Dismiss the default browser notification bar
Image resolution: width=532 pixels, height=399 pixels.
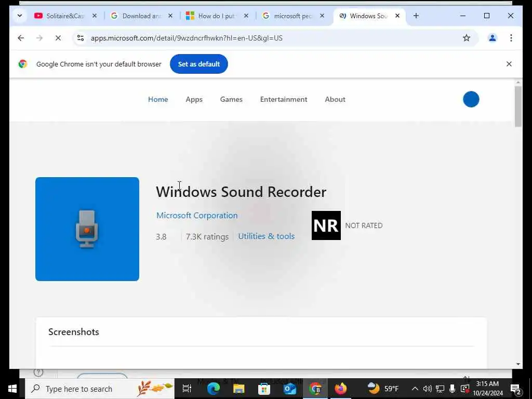(x=509, y=64)
